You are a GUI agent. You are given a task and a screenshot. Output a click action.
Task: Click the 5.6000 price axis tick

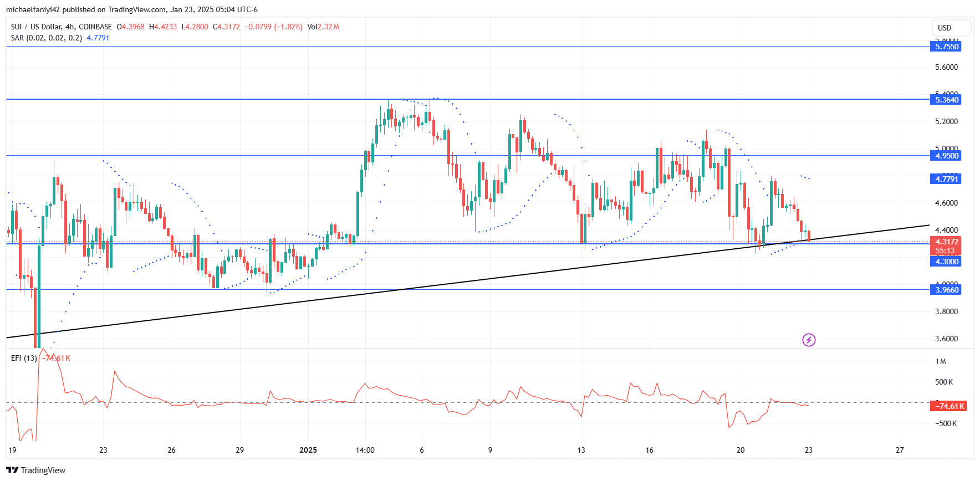coord(946,67)
